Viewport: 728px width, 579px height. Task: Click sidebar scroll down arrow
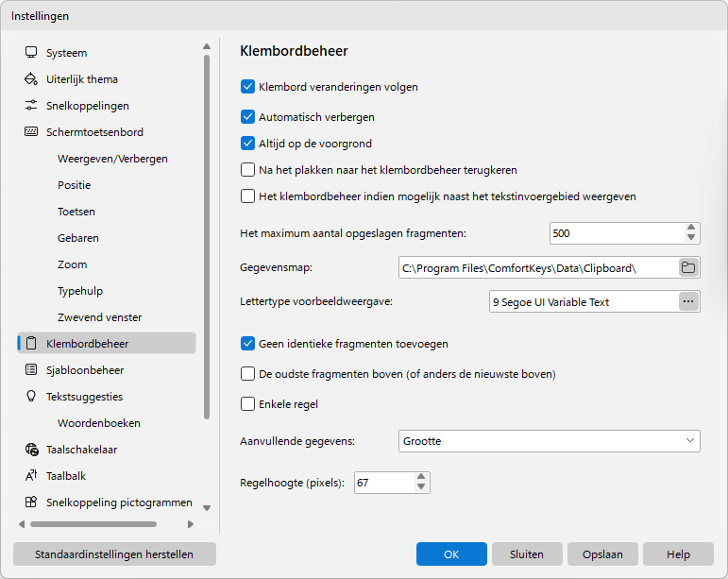point(207,508)
